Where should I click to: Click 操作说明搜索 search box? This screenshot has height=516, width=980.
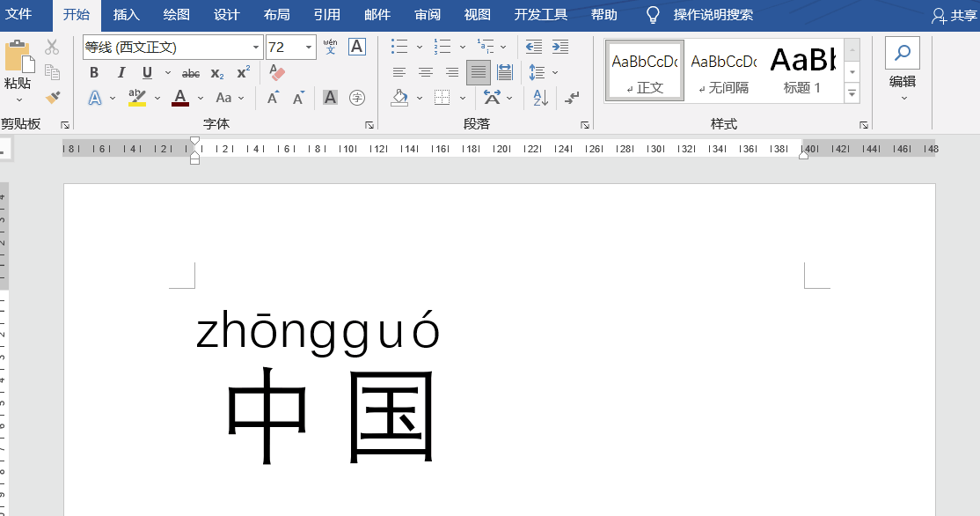coord(713,14)
